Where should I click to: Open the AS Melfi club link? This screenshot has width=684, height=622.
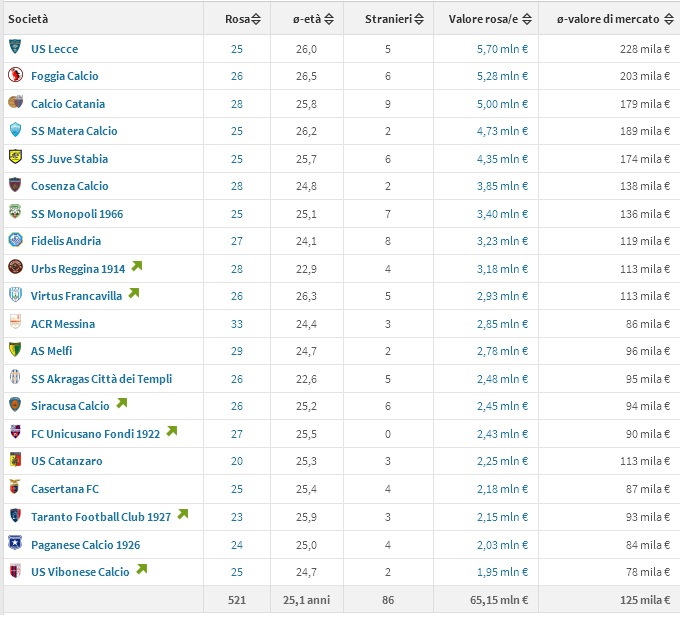(51, 351)
